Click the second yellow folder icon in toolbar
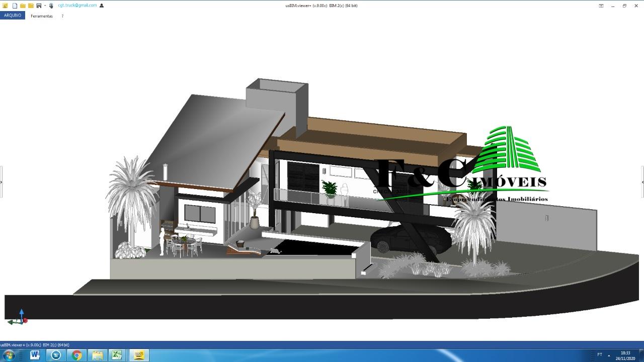The image size is (644, 362). pos(31,6)
